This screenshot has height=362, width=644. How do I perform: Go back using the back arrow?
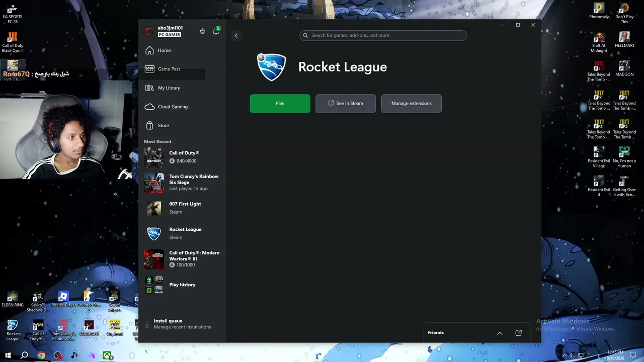point(236,35)
